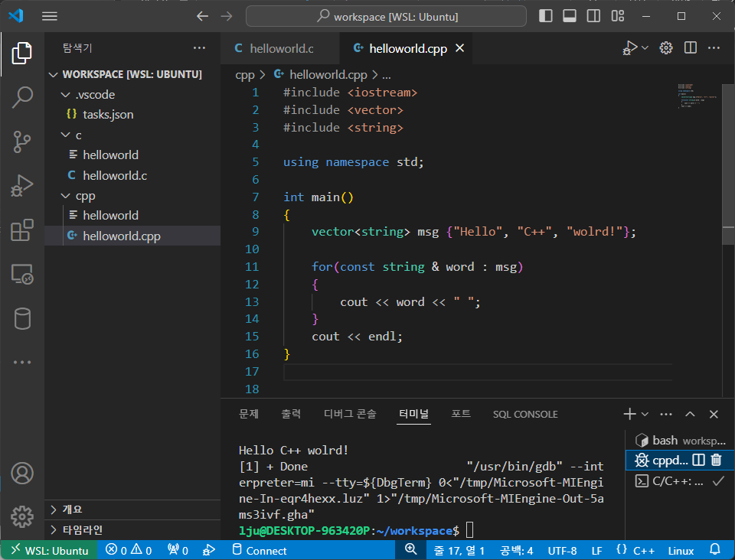Screen dimensions: 735x560
Task: Open helloworld.c in the explorer tree
Action: click(x=132, y=176)
